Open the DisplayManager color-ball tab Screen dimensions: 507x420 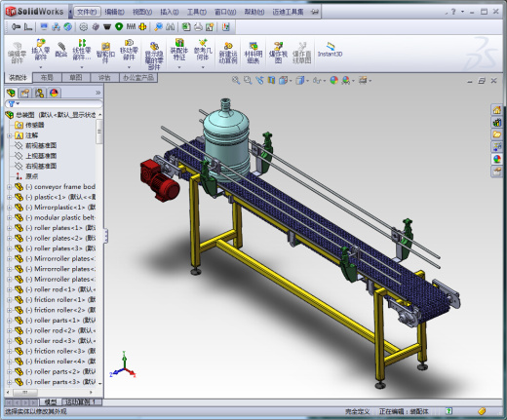click(x=54, y=94)
